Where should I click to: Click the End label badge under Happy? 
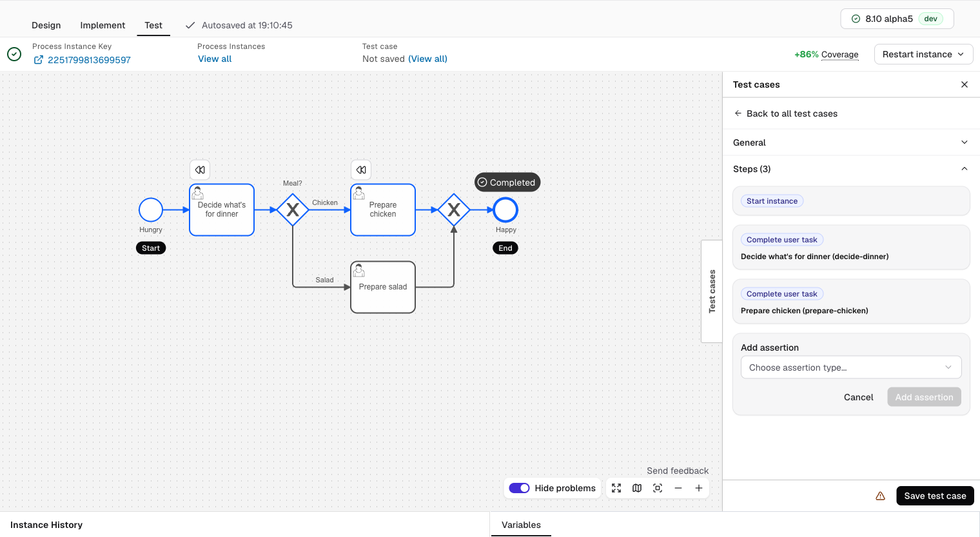pos(505,248)
